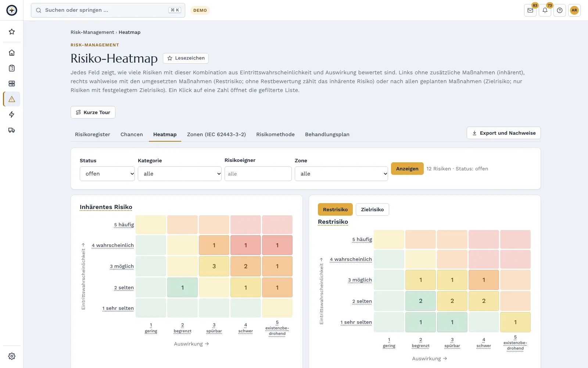
Task: Open the help question mark icon
Action: tap(560, 10)
